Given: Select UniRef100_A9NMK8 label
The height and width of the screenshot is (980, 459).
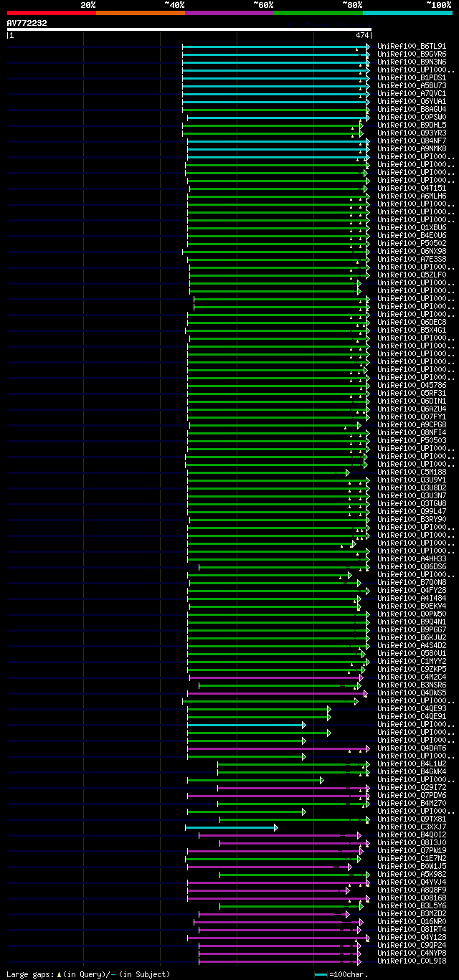Looking at the screenshot, I should (x=413, y=148).
